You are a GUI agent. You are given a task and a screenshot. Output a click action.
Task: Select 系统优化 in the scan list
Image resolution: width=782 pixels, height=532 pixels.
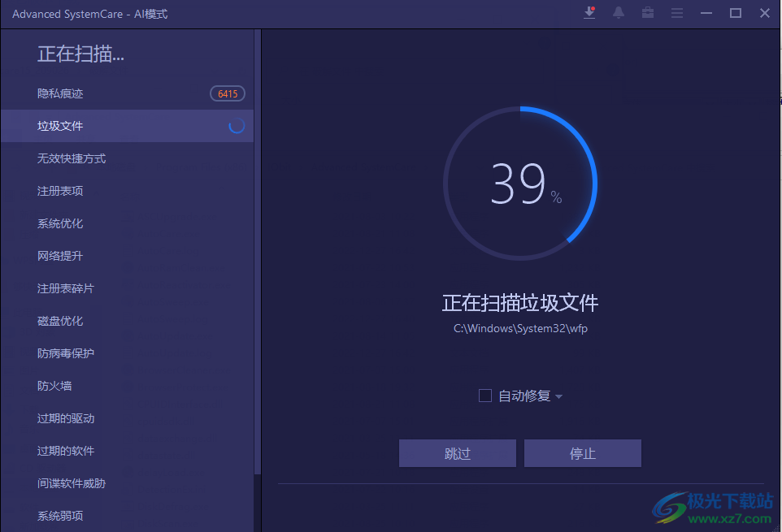point(127,223)
